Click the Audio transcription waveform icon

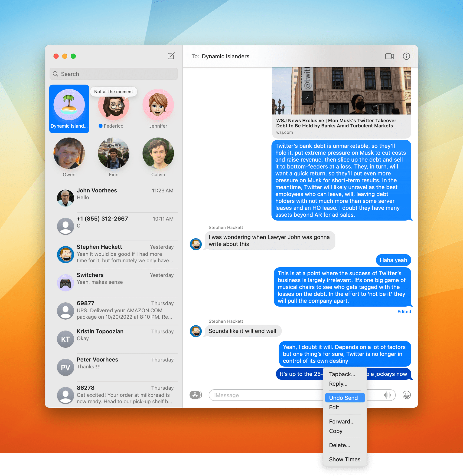(x=387, y=395)
